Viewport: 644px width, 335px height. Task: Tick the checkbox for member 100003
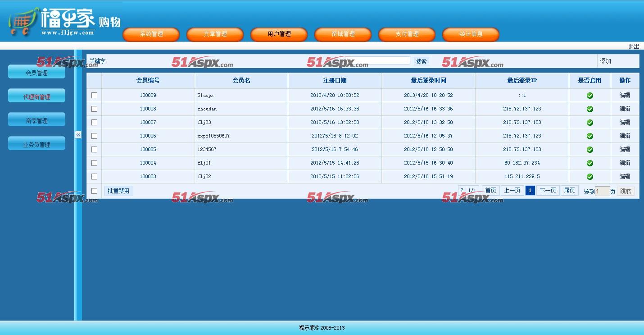coord(94,176)
